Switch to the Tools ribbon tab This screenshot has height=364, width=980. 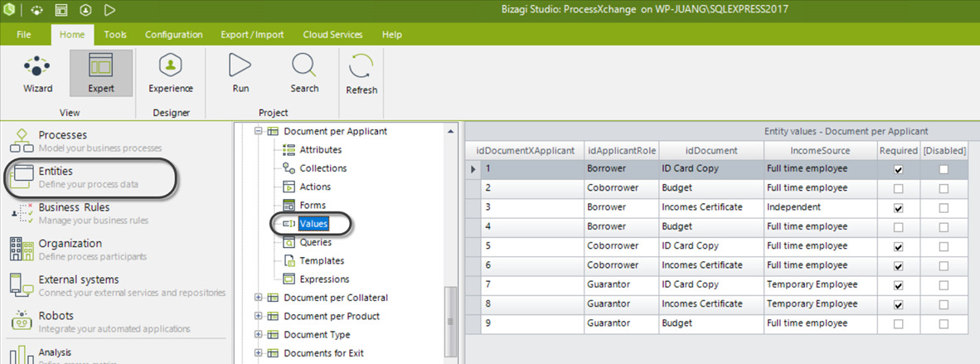pyautogui.click(x=115, y=34)
